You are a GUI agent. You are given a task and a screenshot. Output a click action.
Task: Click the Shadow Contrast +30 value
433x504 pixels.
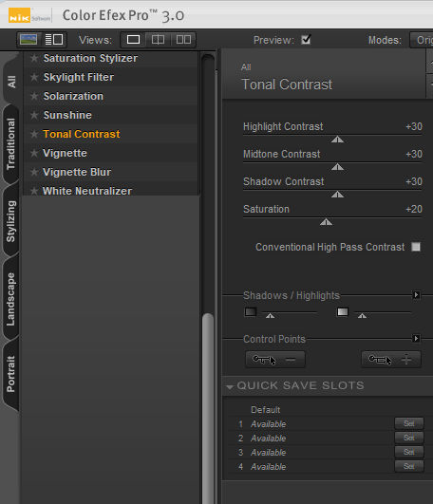click(414, 181)
